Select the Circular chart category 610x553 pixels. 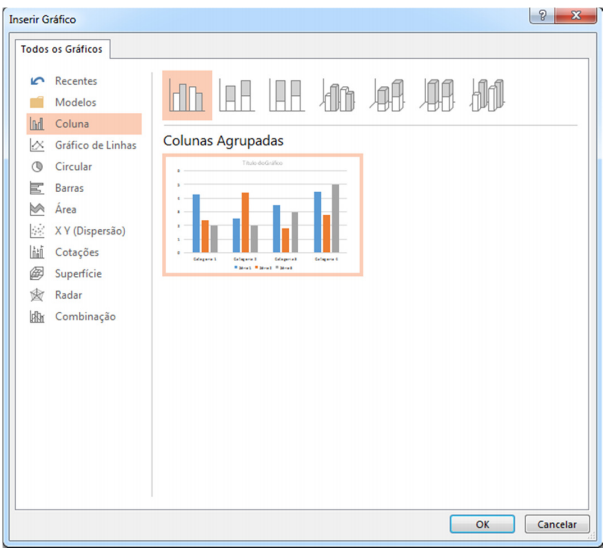click(73, 167)
